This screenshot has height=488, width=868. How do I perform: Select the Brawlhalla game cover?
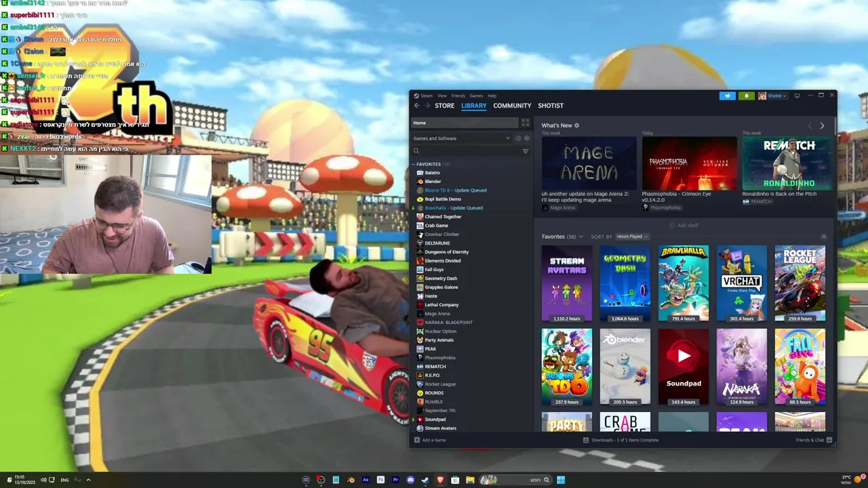[684, 283]
